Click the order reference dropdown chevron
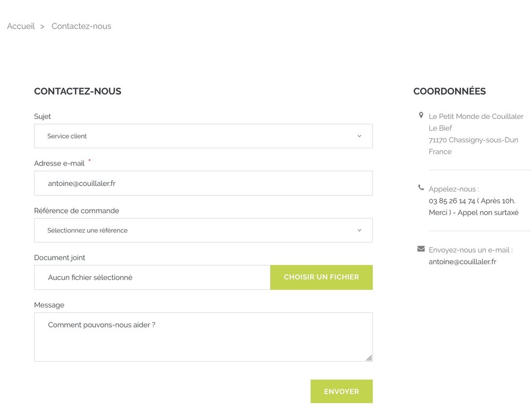Image resolution: width=531 pixels, height=420 pixels. 359,230
